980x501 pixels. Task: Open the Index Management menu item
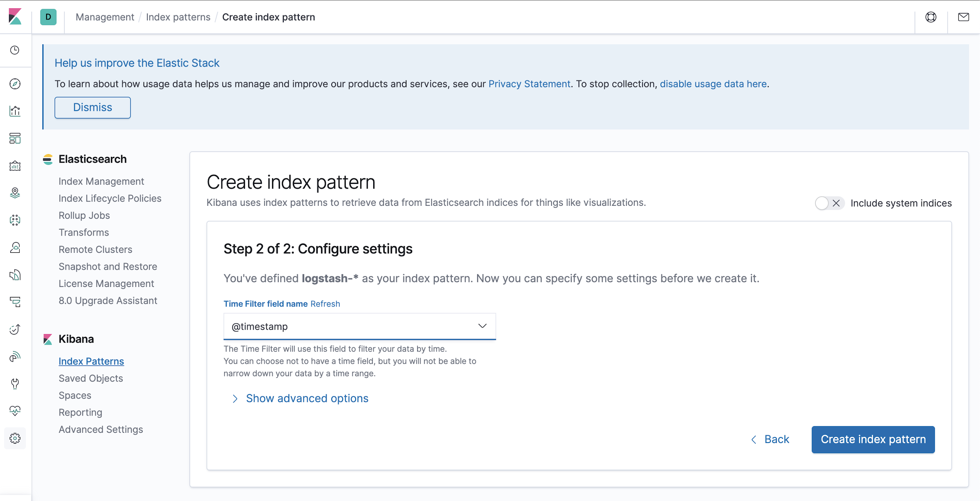click(x=101, y=182)
